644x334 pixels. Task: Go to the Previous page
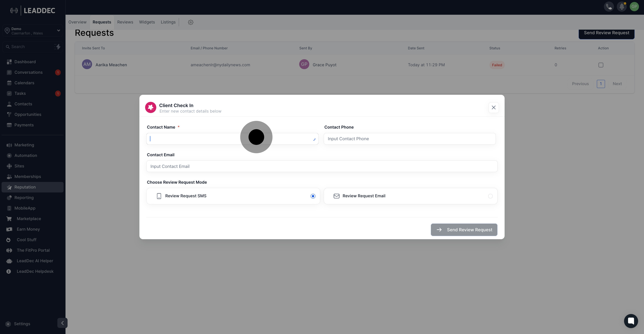(580, 84)
